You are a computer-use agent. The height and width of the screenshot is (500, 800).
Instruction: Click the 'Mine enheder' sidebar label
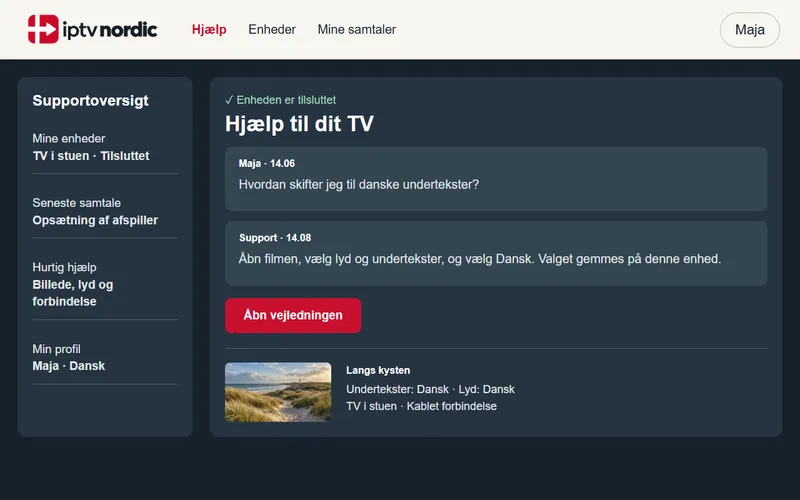(69, 139)
